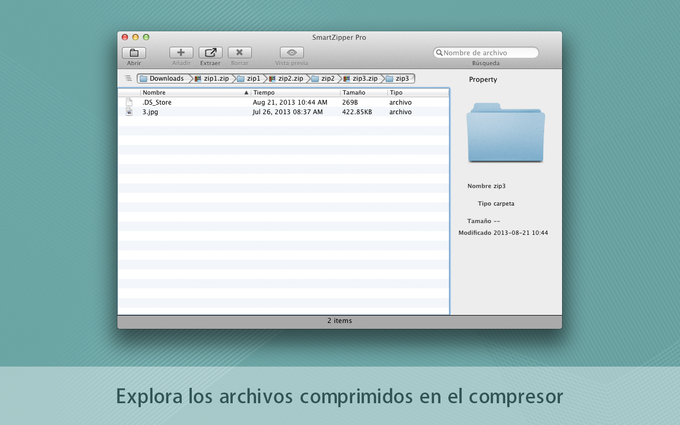The image size is (680, 425).
Task: Select the zip2 folder breadcrumb
Action: click(324, 78)
